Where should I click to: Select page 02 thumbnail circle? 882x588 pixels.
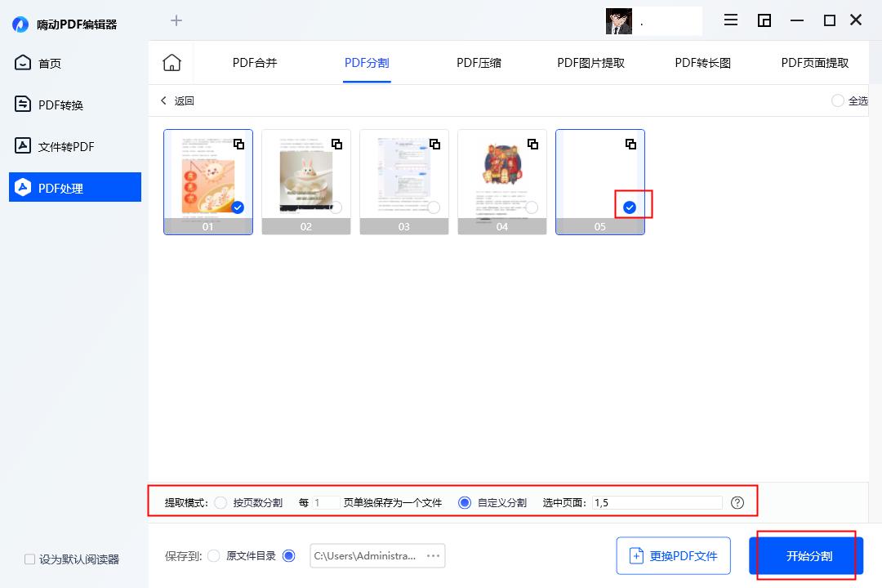(336, 207)
